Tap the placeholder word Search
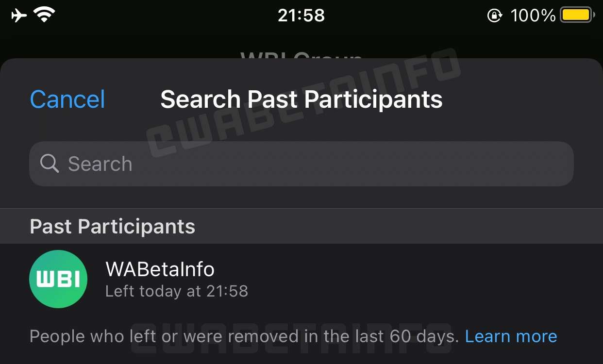 100,164
